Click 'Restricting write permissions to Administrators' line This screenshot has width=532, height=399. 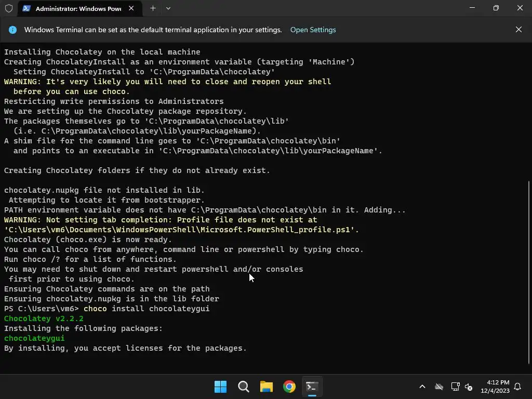coord(114,101)
